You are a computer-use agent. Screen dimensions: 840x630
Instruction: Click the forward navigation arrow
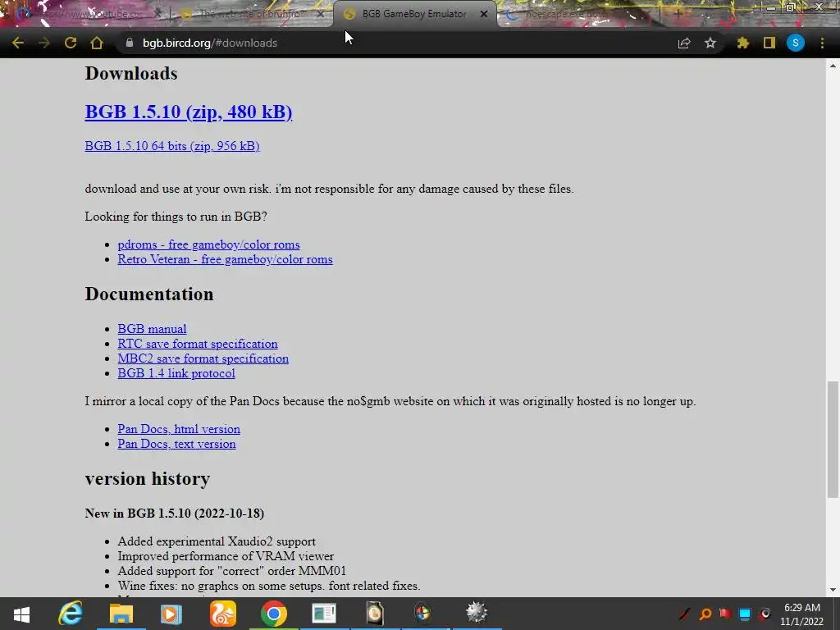coord(44,43)
